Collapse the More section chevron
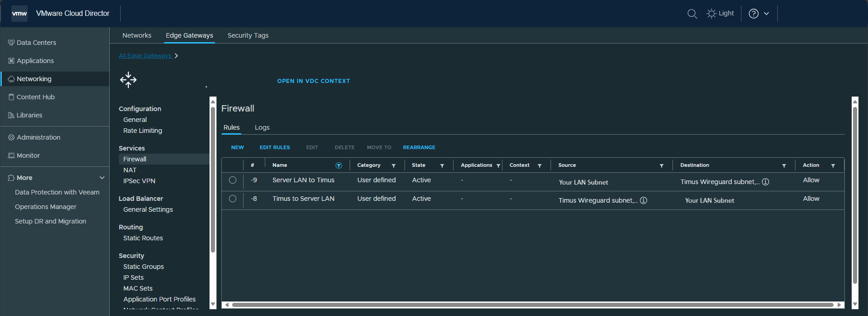 click(102, 178)
